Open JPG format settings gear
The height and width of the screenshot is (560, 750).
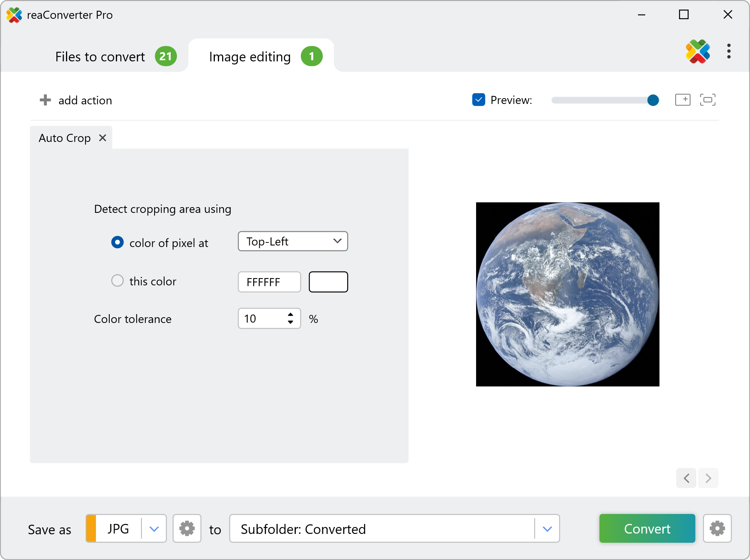(187, 529)
